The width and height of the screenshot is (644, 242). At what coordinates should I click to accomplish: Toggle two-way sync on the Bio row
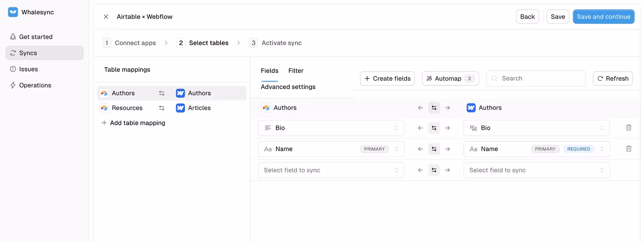click(434, 128)
